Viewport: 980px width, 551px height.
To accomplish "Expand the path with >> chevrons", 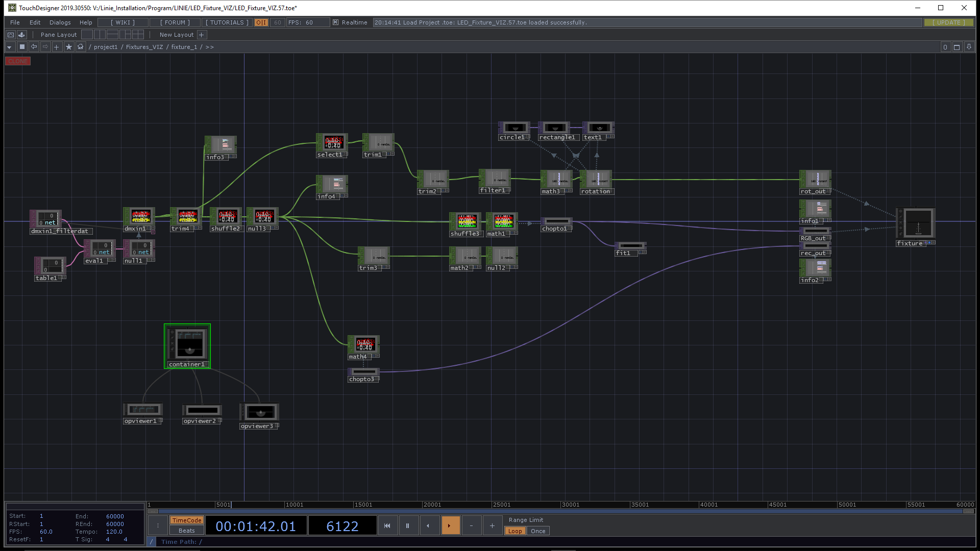I will click(209, 47).
